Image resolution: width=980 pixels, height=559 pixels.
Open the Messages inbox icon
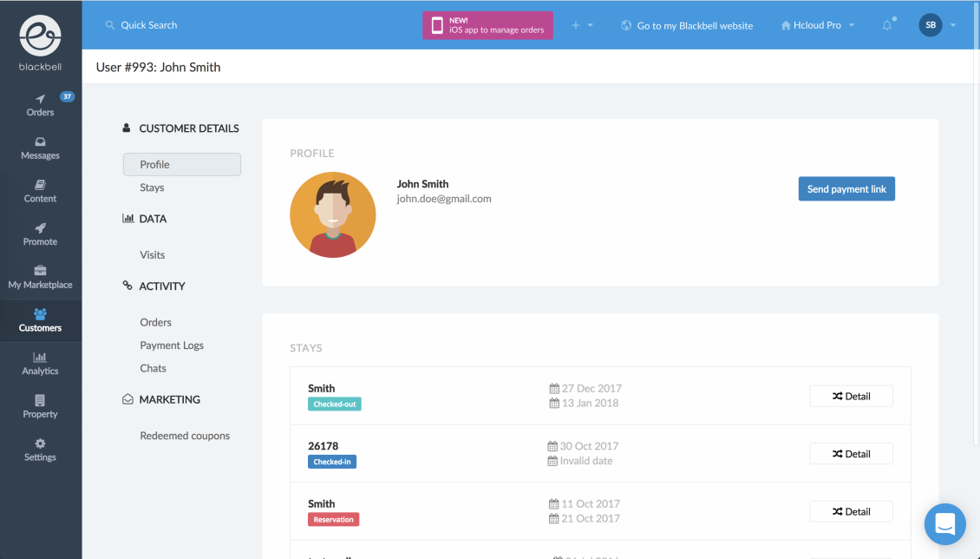[40, 142]
